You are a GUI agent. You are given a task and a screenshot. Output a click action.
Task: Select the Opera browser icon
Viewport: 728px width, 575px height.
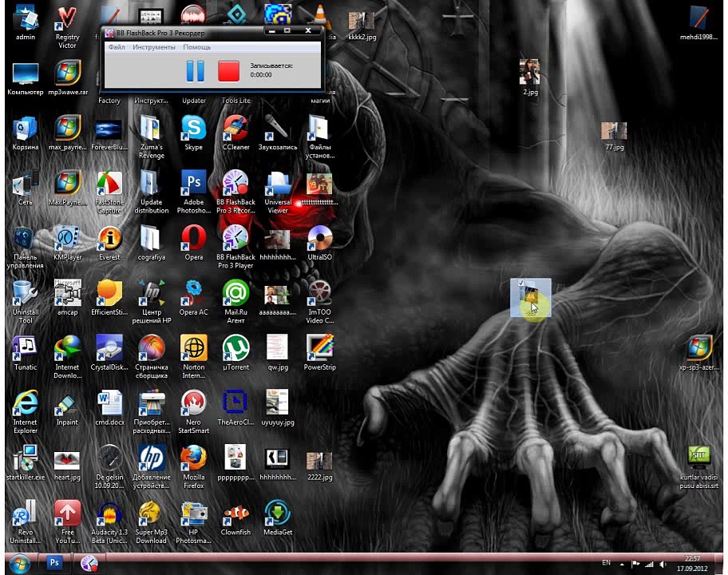pos(194,243)
